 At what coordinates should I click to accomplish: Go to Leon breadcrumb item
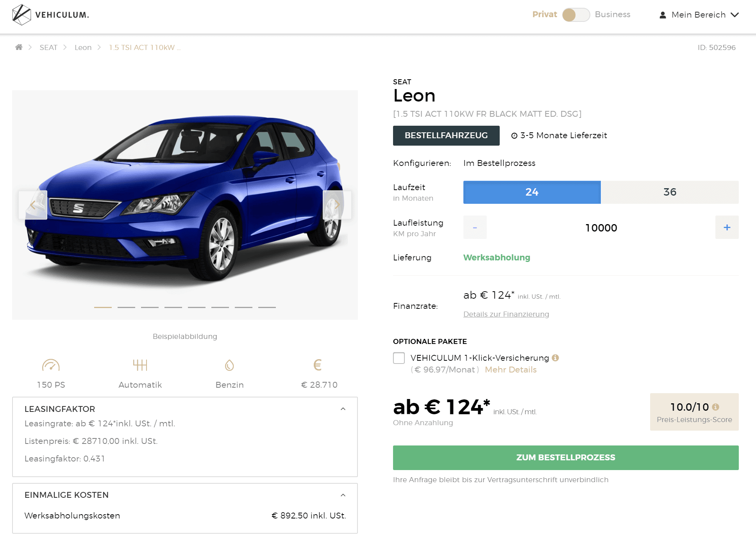[83, 47]
